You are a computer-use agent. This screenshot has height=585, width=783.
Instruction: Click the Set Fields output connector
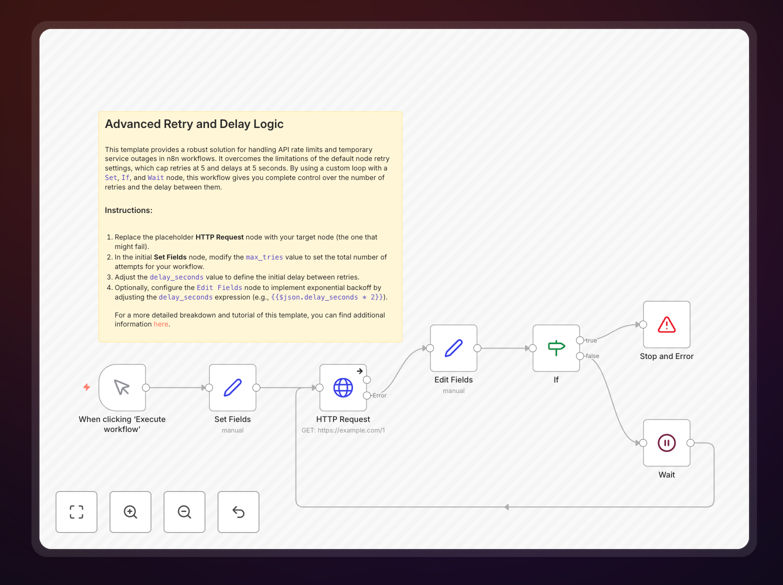256,388
